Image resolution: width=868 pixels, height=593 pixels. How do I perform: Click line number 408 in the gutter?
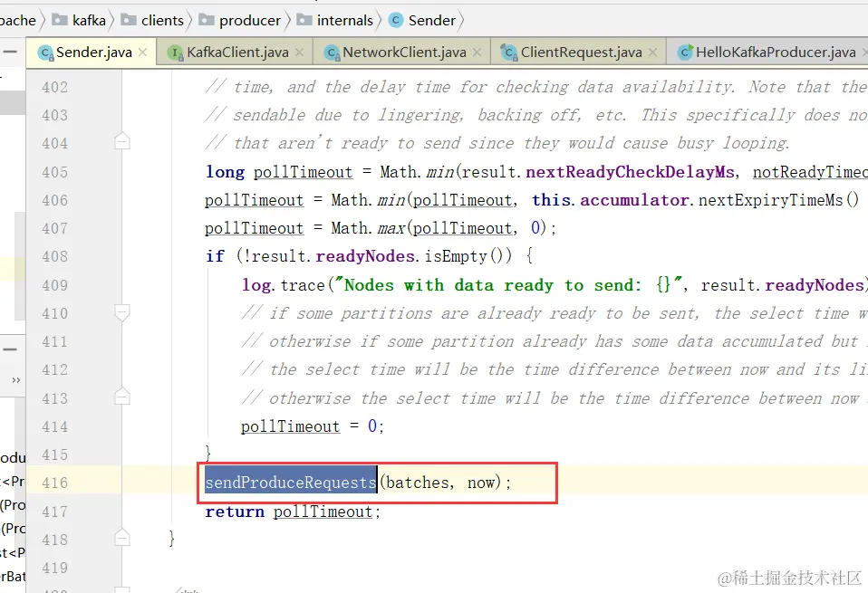click(x=54, y=257)
